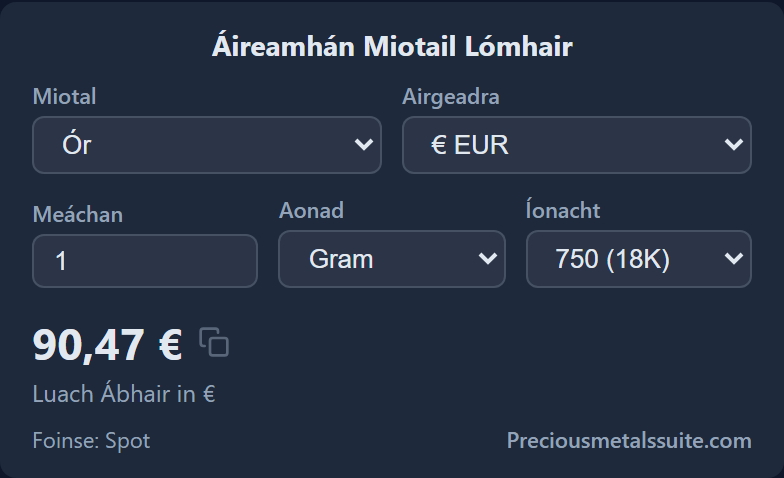Click the chevron arrow in Airgeadra dropdown
784x478 pixels.
(734, 144)
